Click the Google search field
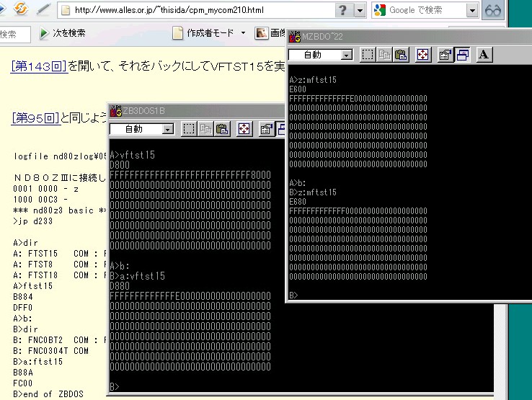The width and height of the screenshot is (532, 400). [425, 10]
